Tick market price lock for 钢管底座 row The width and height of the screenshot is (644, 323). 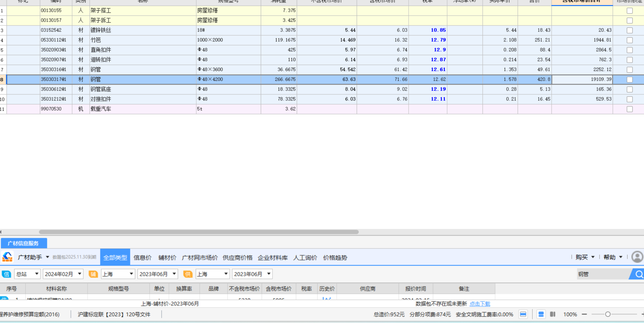[629, 89]
